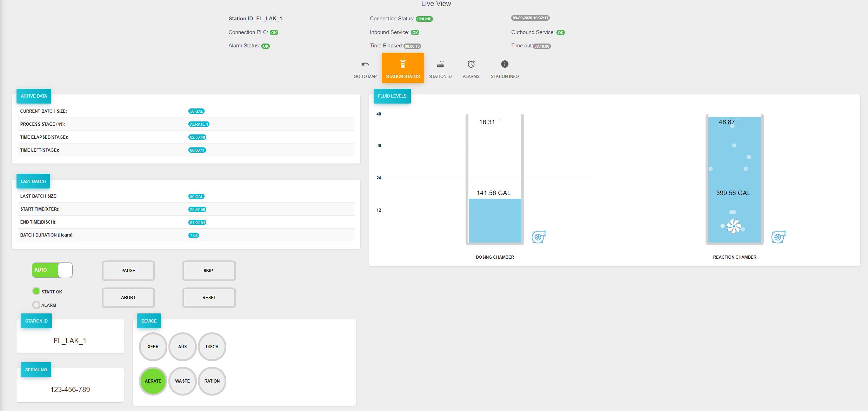This screenshot has height=411, width=868.
Task: Toggle the XFER device button
Action: pyautogui.click(x=153, y=346)
